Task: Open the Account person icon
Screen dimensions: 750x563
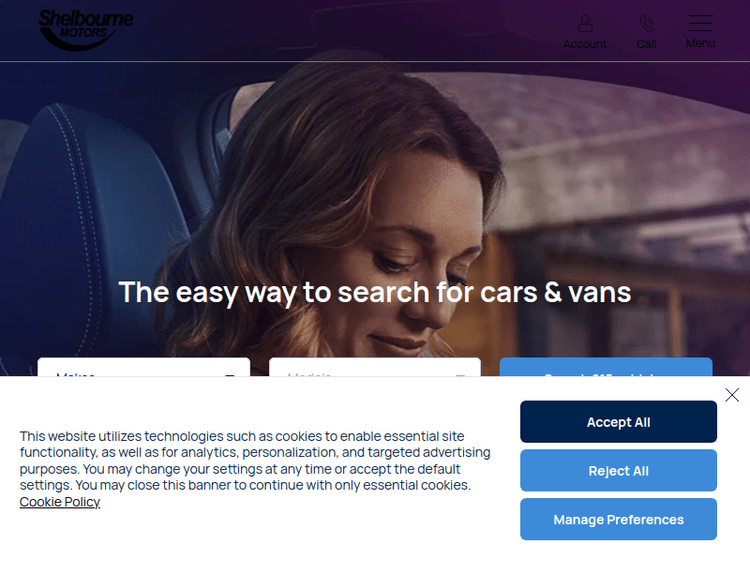Action: (x=585, y=23)
